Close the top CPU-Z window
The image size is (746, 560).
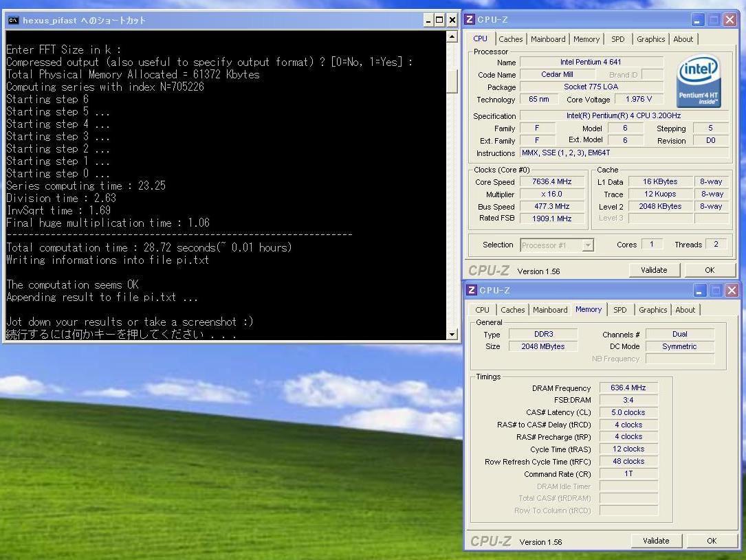[729, 20]
